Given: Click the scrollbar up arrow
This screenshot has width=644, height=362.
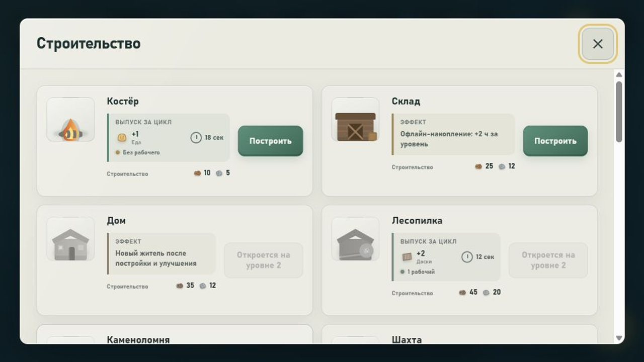Looking at the screenshot, I should [x=619, y=75].
